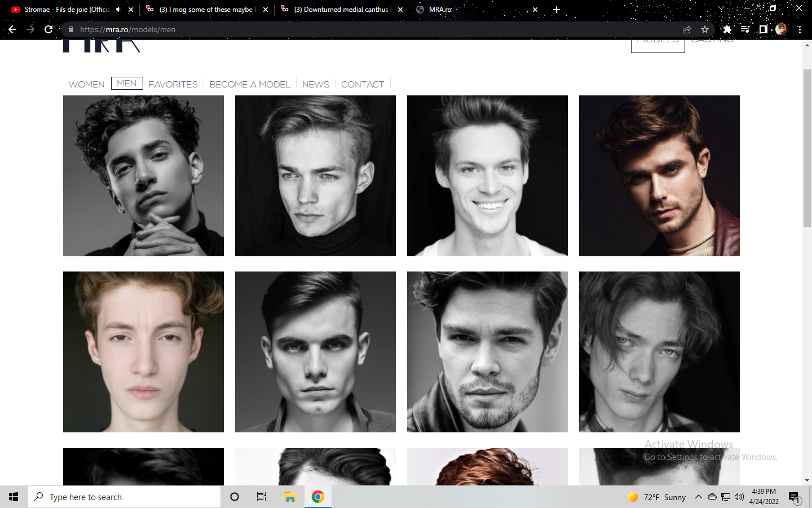The width and height of the screenshot is (812, 508).
Task: Reload the current page
Action: click(48, 29)
